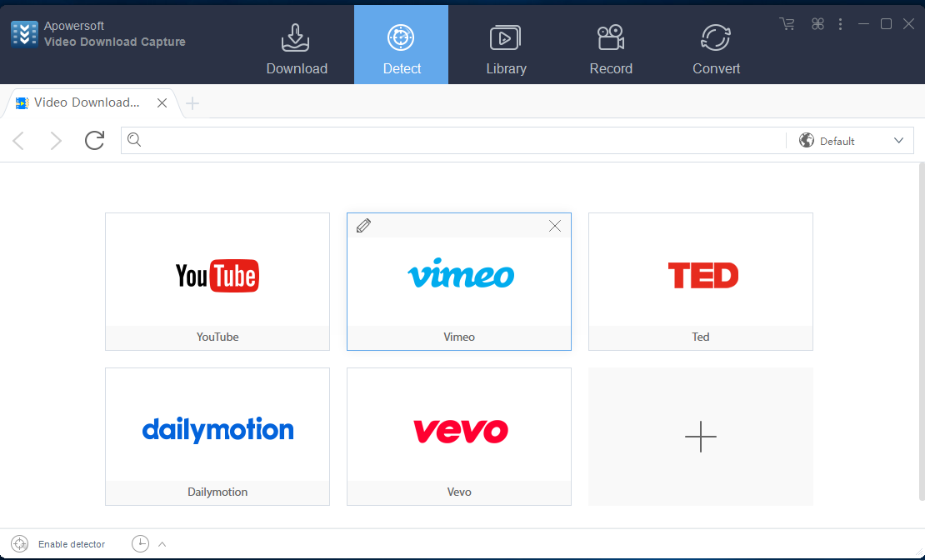Screen dimensions: 925x560
Task: Click the Dailymotion caption text
Action: (x=217, y=492)
